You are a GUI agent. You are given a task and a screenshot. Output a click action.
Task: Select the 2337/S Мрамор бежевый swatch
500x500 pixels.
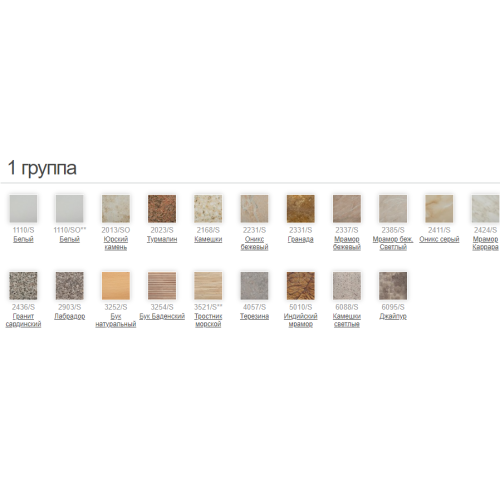[x=347, y=209]
